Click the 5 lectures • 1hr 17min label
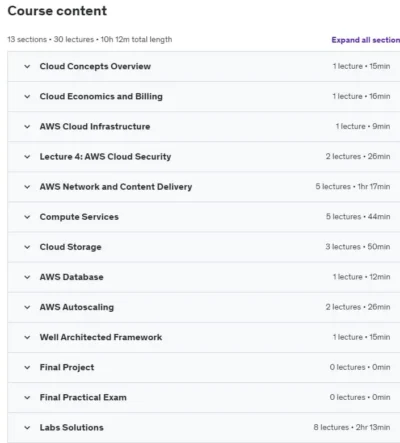The height and width of the screenshot is (443, 400). [x=353, y=187]
